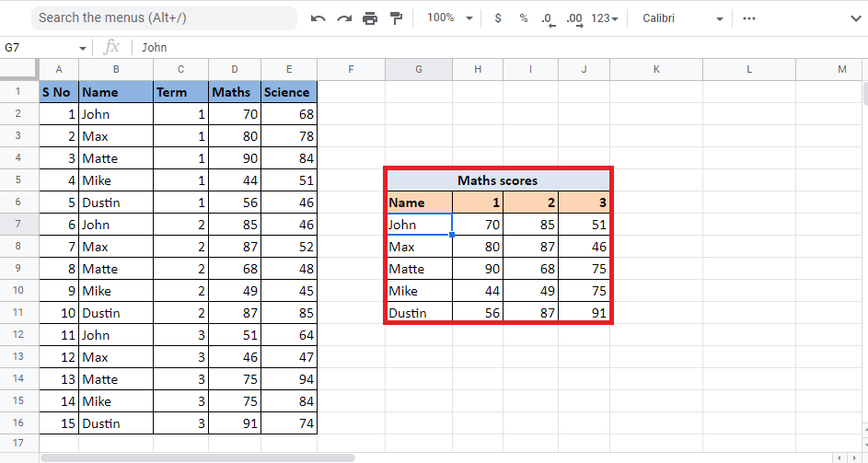The width and height of the screenshot is (868, 463).
Task: Click the select-all corner box
Action: [19, 69]
